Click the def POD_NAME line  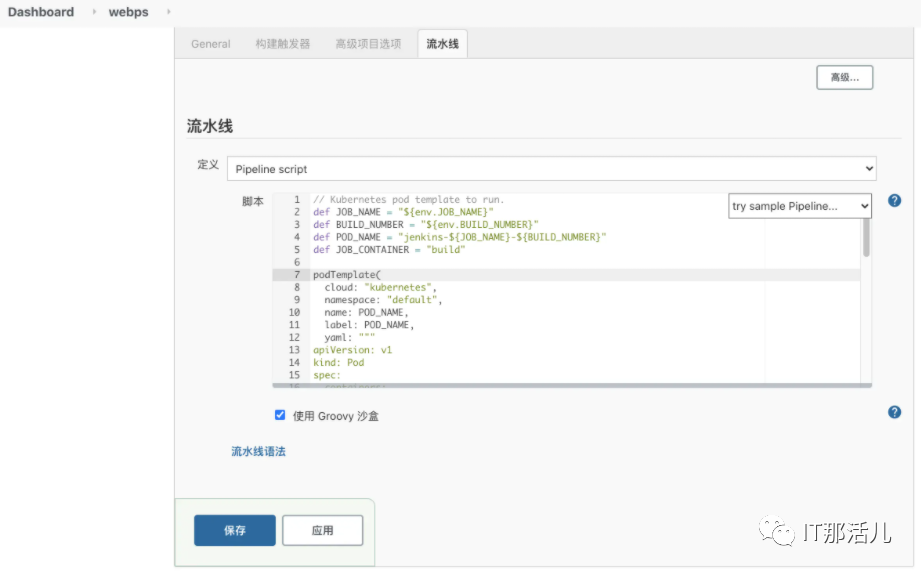tap(459, 237)
